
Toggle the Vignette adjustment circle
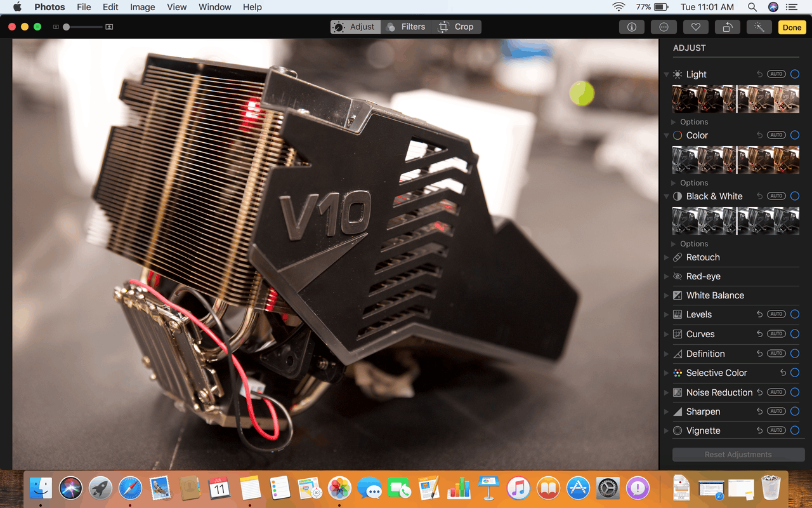click(x=795, y=431)
